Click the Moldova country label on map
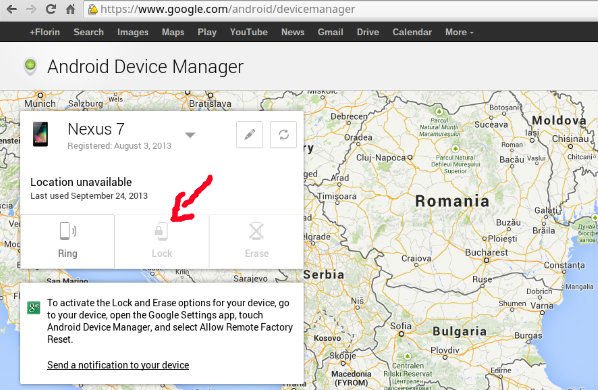Image resolution: width=598 pixels, height=390 pixels. coord(559,120)
